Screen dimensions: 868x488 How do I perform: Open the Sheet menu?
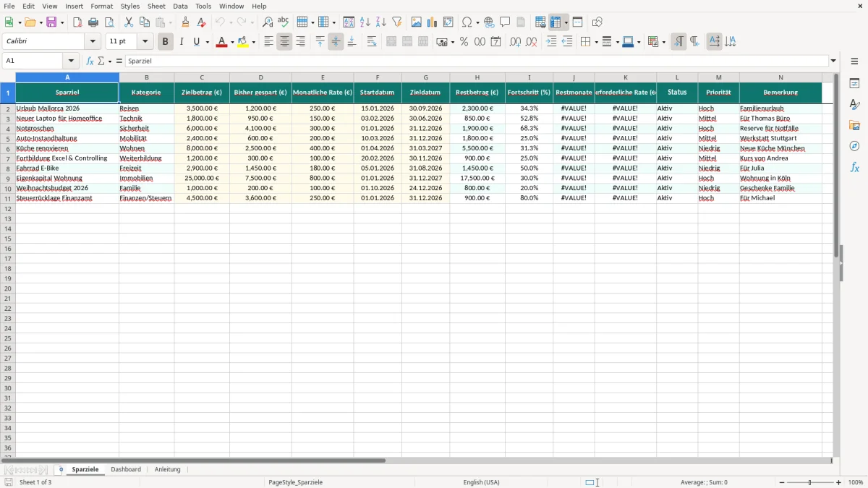tap(157, 6)
